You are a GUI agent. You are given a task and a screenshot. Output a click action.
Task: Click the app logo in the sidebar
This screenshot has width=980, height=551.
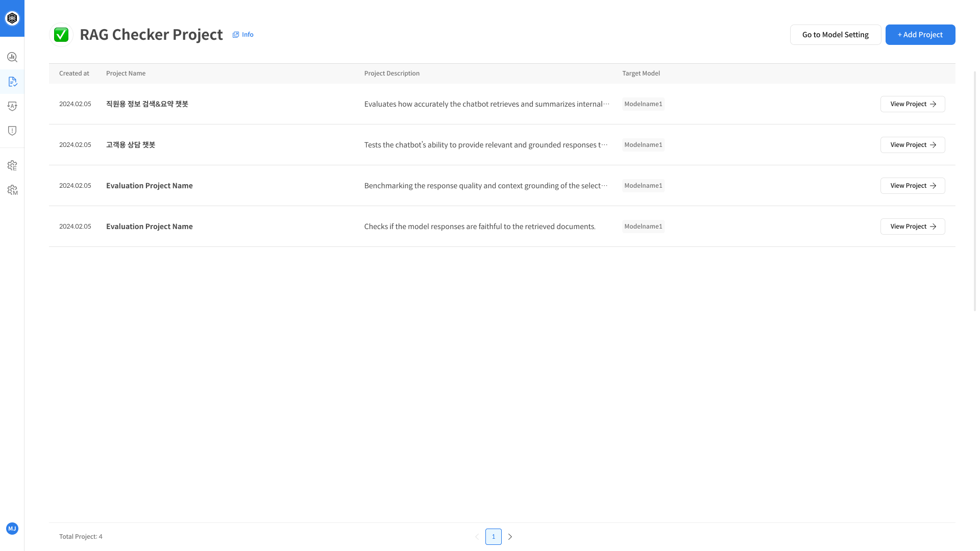[x=12, y=18]
